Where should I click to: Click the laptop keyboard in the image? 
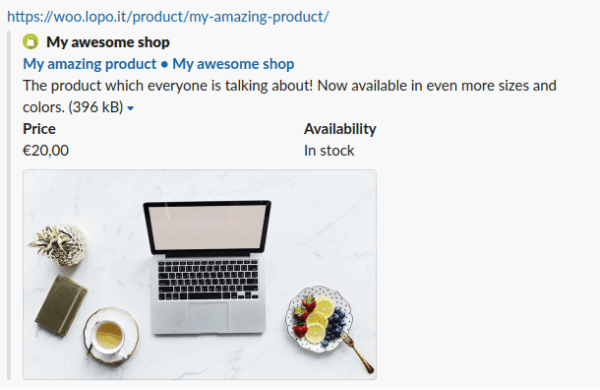point(209,280)
